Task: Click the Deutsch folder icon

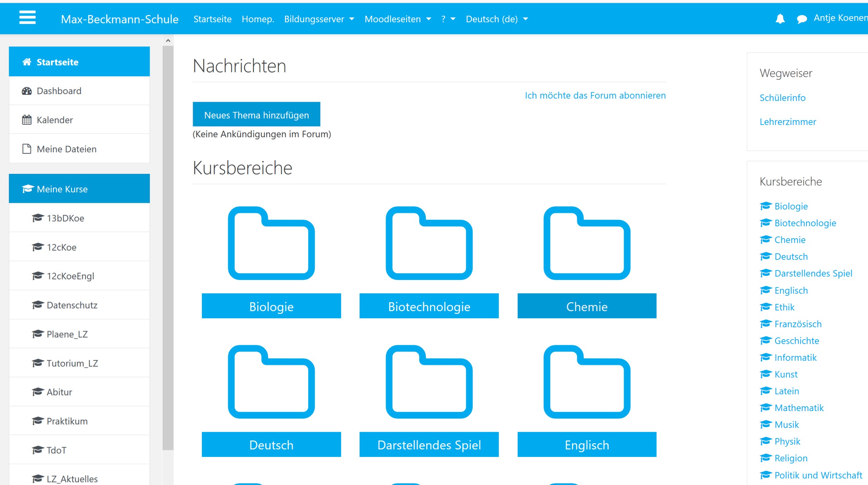Action: [x=271, y=382]
